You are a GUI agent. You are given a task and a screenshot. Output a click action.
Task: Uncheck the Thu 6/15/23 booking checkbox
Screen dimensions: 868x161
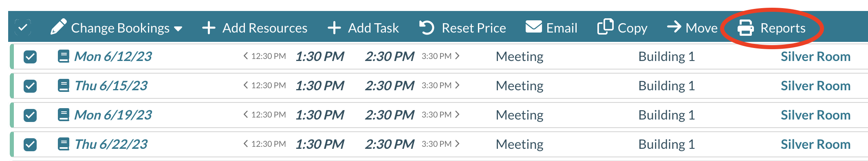[30, 86]
